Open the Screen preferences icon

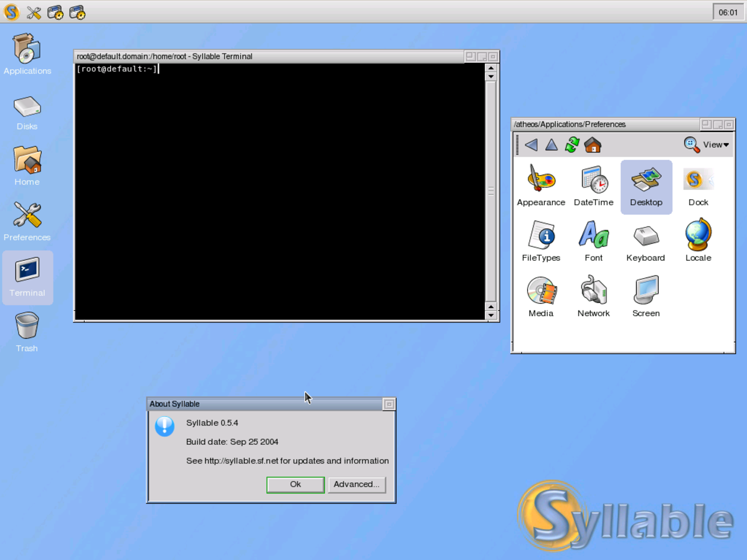point(646,297)
